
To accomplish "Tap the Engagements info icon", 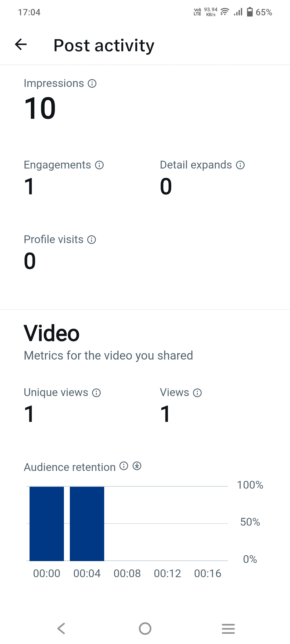I will coord(99,165).
